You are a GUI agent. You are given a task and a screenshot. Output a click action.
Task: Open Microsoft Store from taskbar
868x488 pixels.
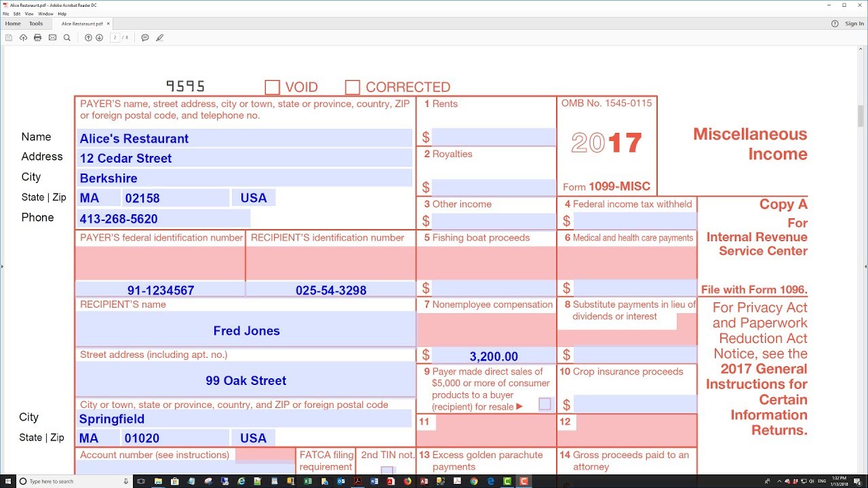[175, 481]
